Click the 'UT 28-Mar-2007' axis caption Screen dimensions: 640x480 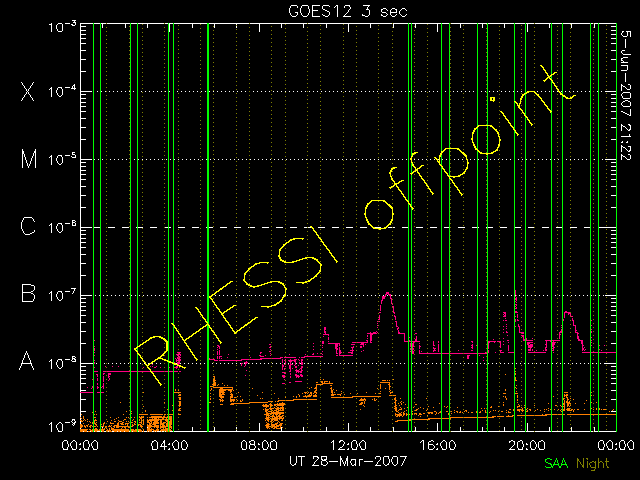(348, 462)
